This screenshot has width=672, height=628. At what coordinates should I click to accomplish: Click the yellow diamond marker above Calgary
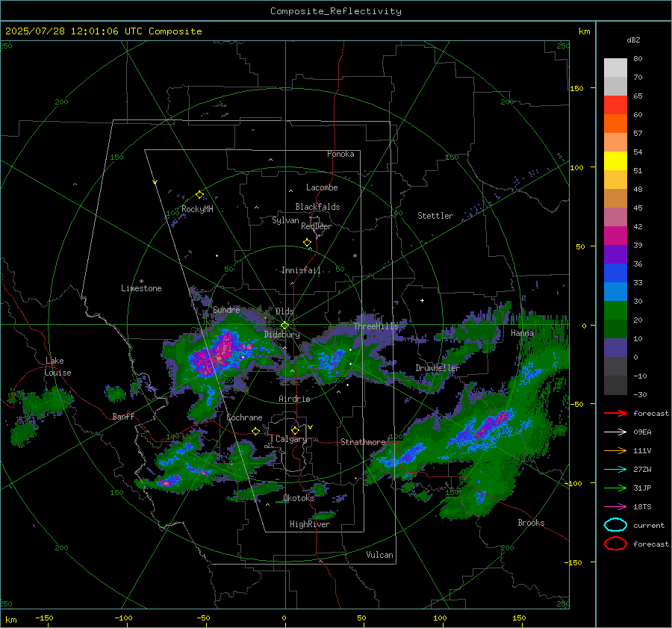click(295, 430)
